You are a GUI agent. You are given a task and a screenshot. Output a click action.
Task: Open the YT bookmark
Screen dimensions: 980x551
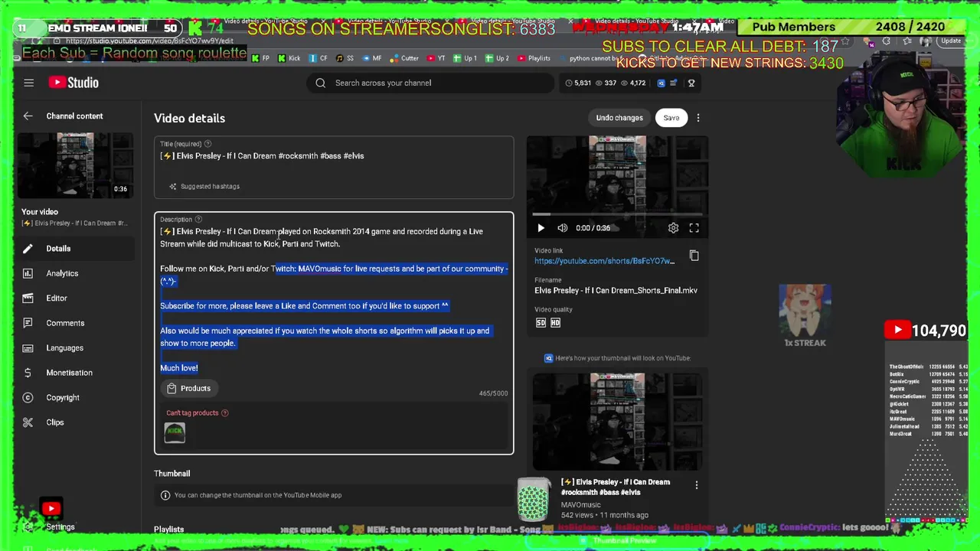(x=436, y=58)
